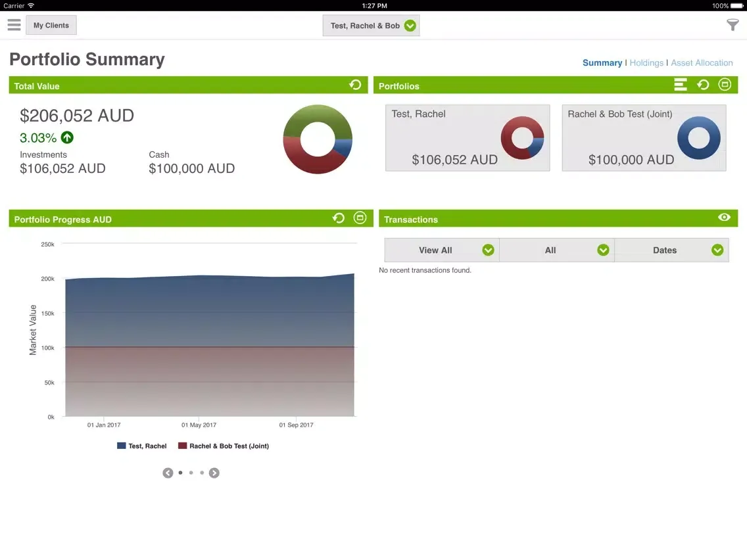Select the first chart page dot

pyautogui.click(x=180, y=473)
